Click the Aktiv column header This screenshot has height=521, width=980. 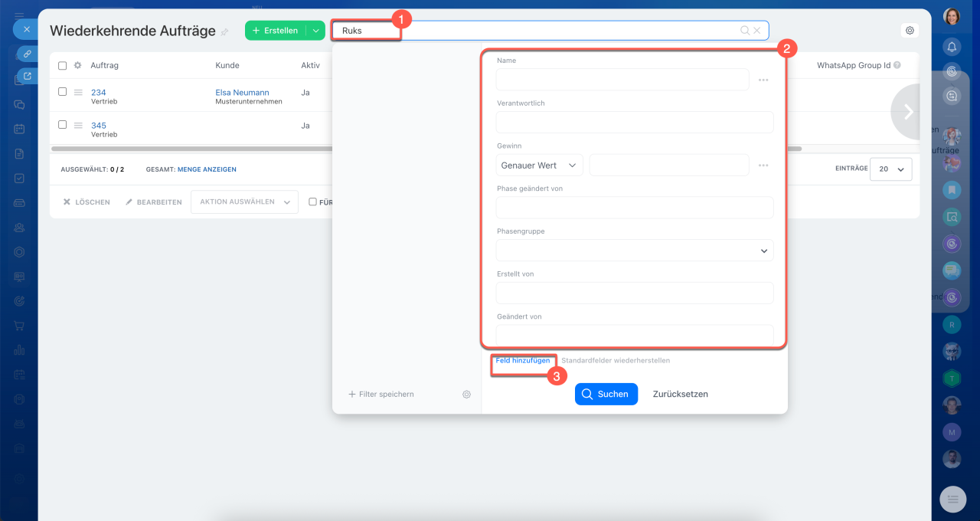(x=310, y=66)
